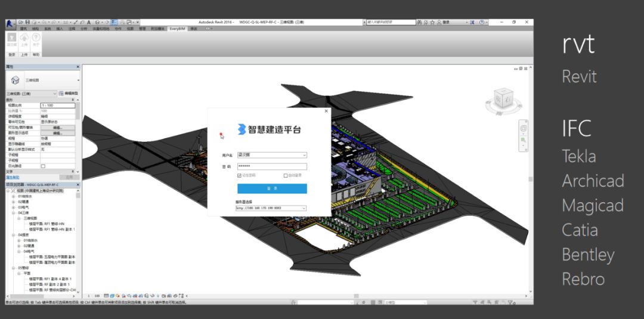Collapse the Graphics section in Properties
Screen dimensions: 644x319
73,100
